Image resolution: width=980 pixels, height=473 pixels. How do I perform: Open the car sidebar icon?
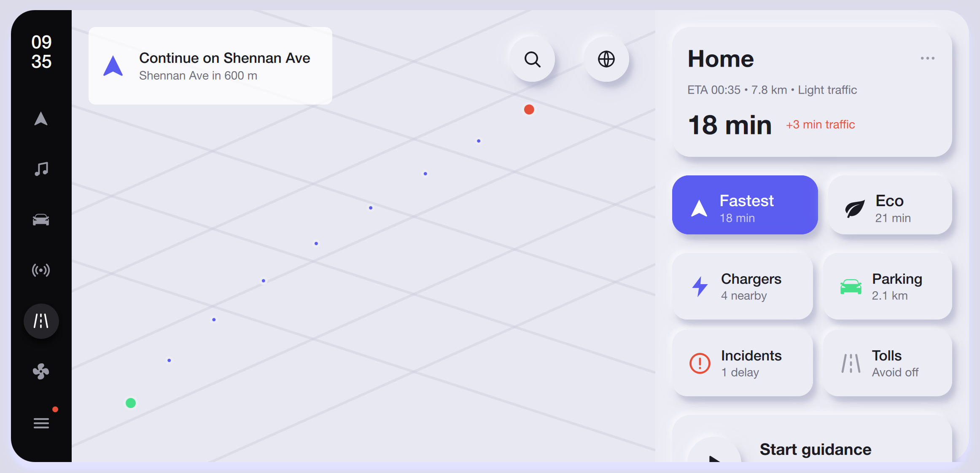coord(41,220)
